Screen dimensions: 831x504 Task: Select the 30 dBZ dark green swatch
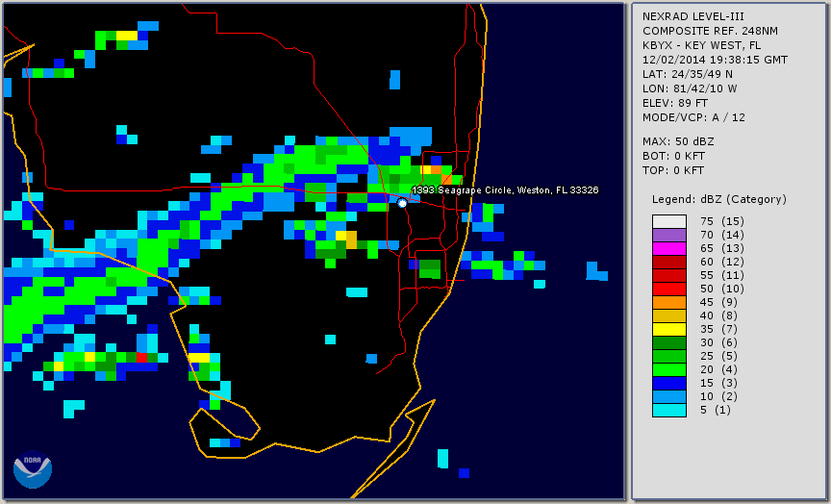click(x=668, y=342)
